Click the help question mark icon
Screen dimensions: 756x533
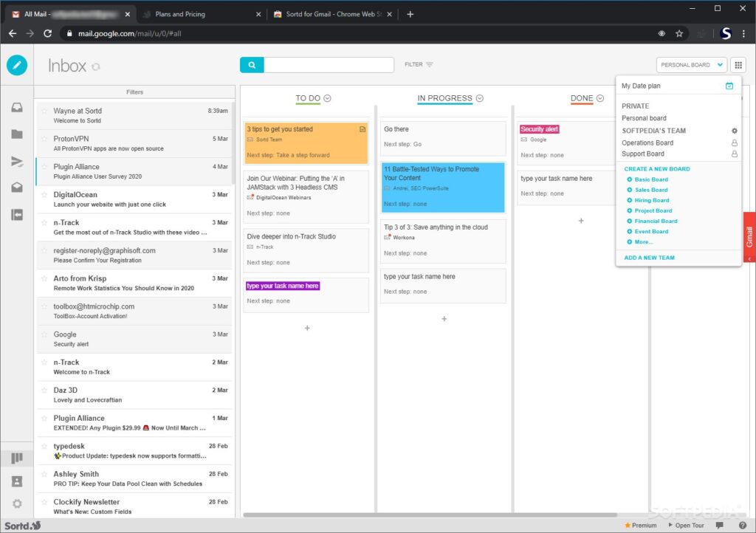743,526
